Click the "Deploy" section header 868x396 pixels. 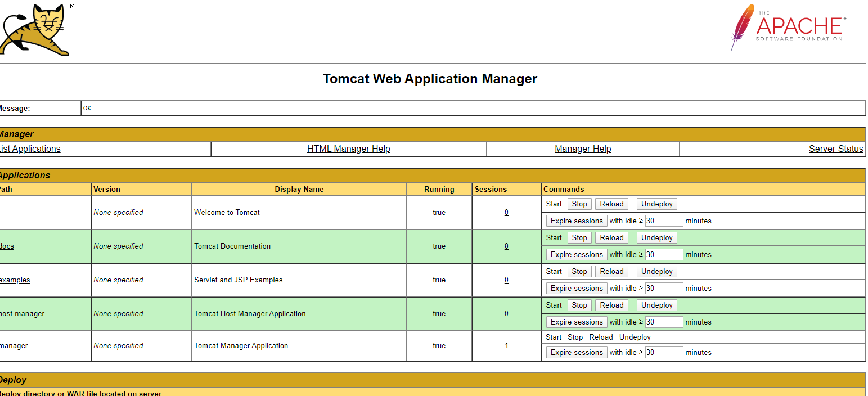[13, 380]
